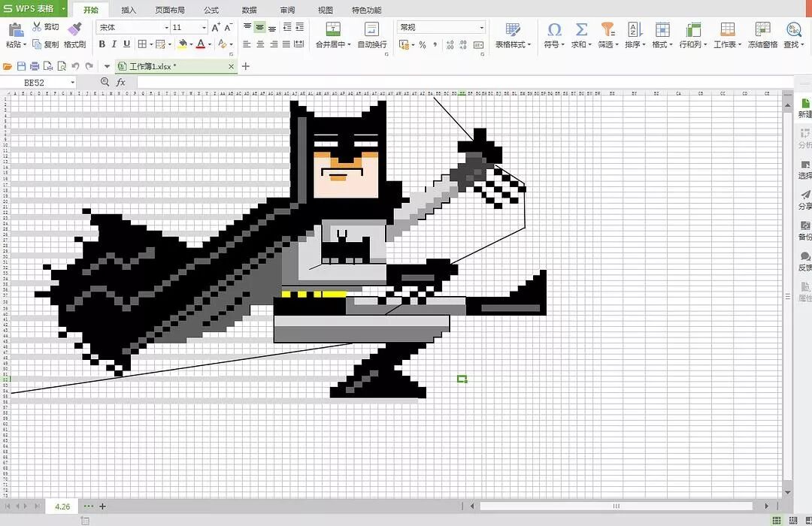Image resolution: width=812 pixels, height=526 pixels.
Task: Click the print icon in quick toolbar
Action: (x=35, y=66)
